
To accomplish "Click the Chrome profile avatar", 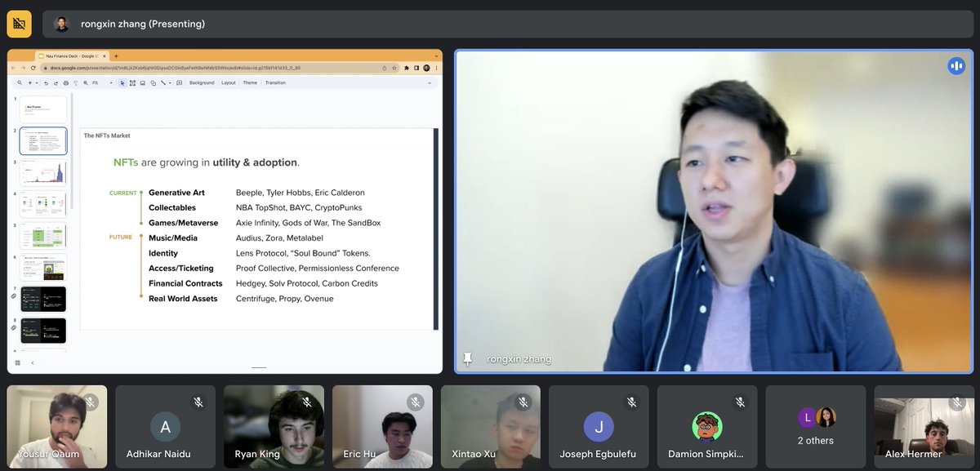I will tap(426, 68).
